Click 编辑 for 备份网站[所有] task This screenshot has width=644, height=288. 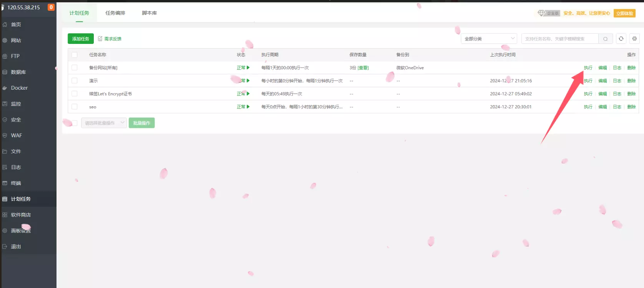(x=602, y=68)
